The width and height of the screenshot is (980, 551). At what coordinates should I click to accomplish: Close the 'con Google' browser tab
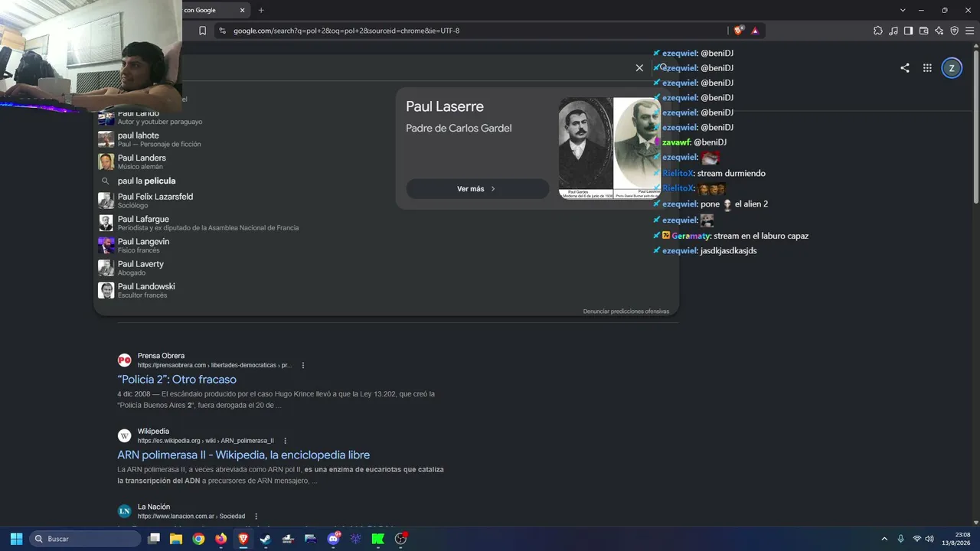tap(243, 10)
